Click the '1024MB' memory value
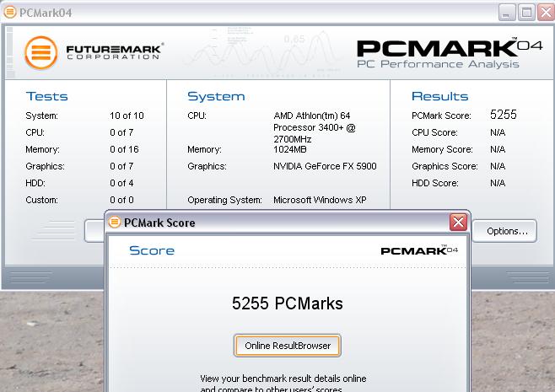Screen dimensions: 555x392 pyautogui.click(x=290, y=149)
